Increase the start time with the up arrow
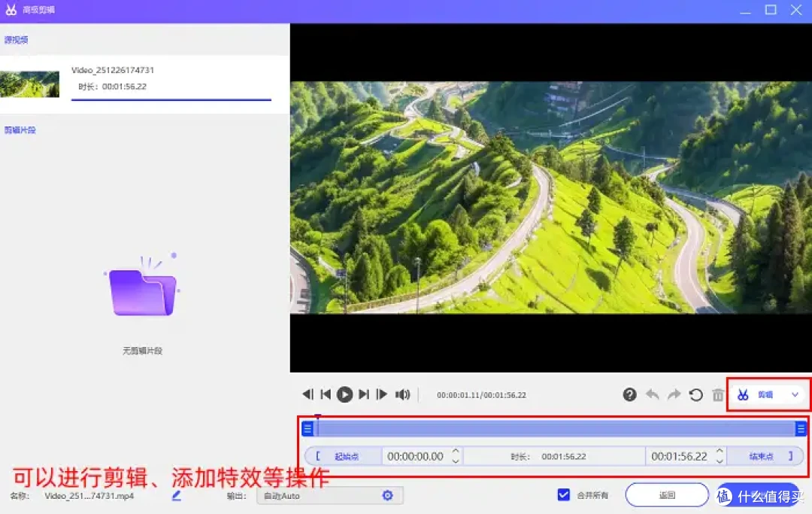This screenshot has height=514, width=812. tap(456, 452)
